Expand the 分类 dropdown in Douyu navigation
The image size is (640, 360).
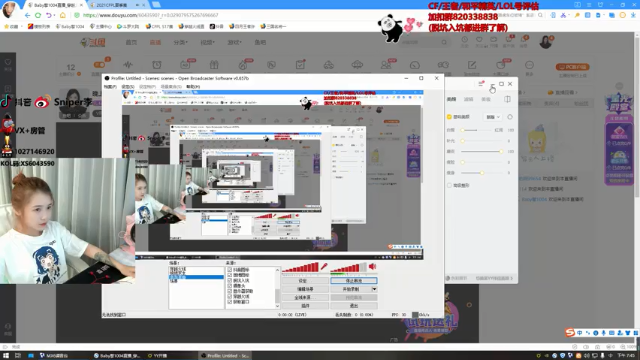click(x=180, y=42)
